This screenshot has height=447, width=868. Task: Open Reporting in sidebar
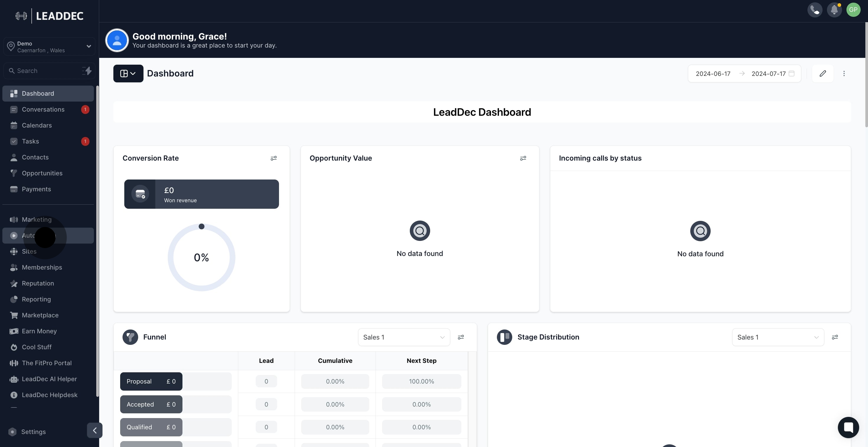(48, 299)
